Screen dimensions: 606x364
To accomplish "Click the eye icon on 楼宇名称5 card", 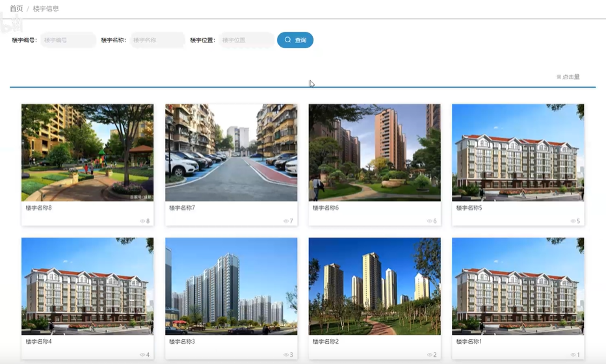I will [573, 222].
